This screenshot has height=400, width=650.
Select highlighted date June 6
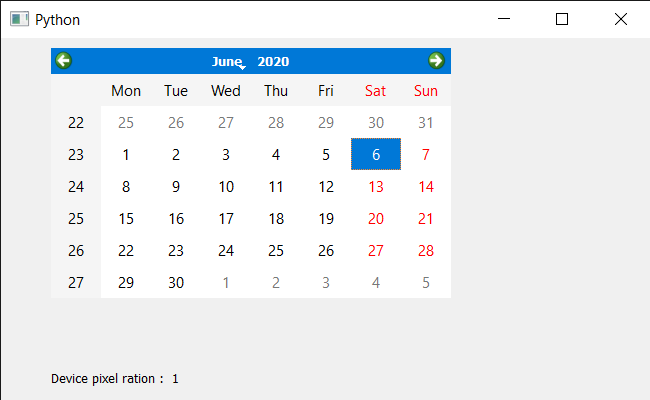(x=376, y=154)
